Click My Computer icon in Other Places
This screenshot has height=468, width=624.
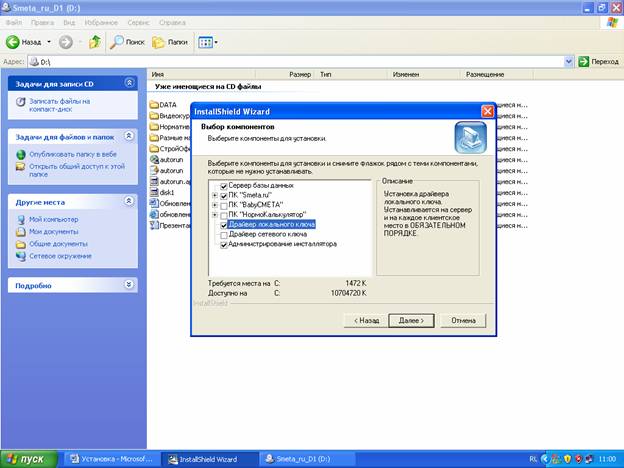point(21,219)
